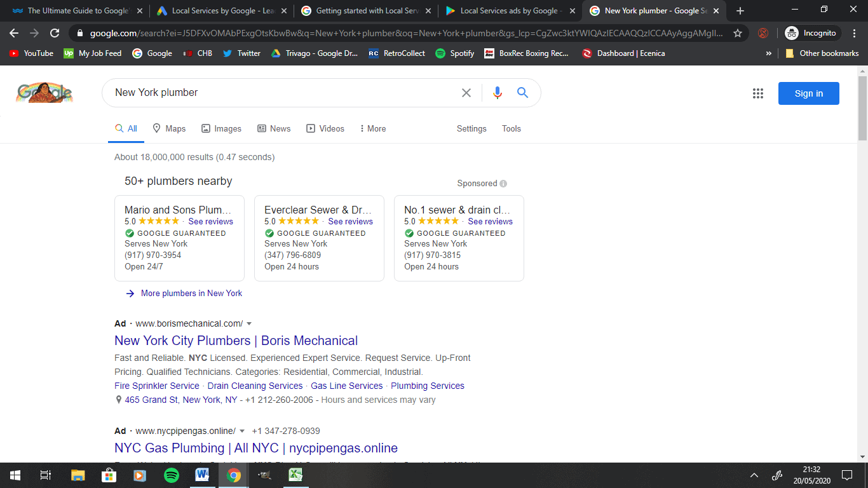Image resolution: width=868 pixels, height=488 pixels.
Task: Open the 465 Grand St address link
Action: pyautogui.click(x=180, y=400)
